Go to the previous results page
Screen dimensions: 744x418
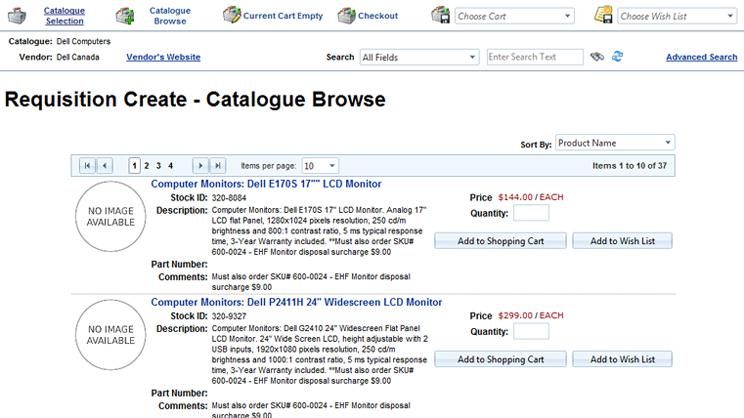tap(105, 165)
